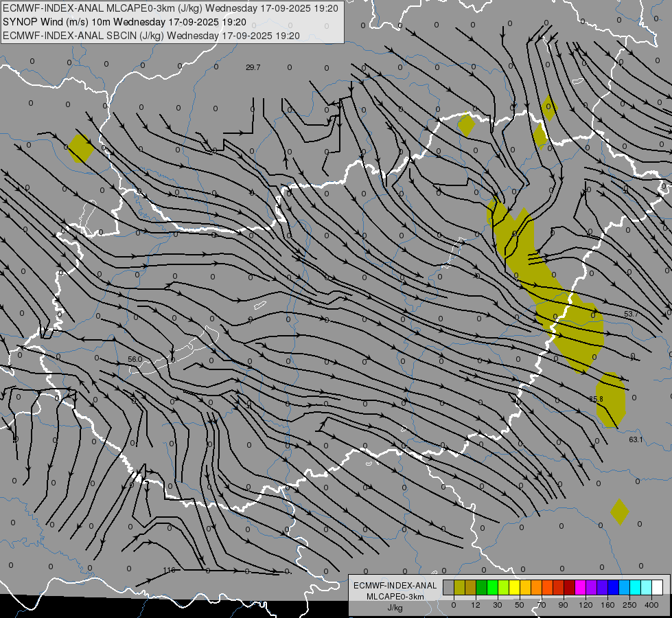The image size is (672, 618).
Task: Click the legend label ECMWF-INDEX-ANAL
Action: click(395, 586)
